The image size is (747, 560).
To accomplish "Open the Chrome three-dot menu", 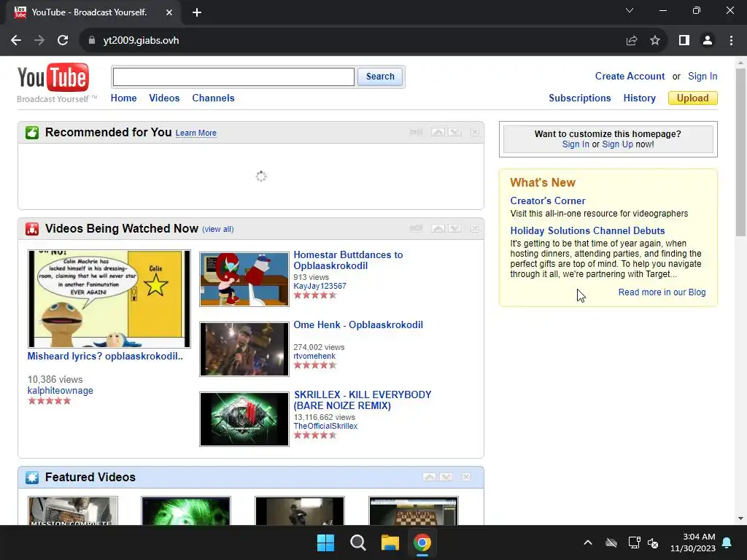I will tap(731, 41).
